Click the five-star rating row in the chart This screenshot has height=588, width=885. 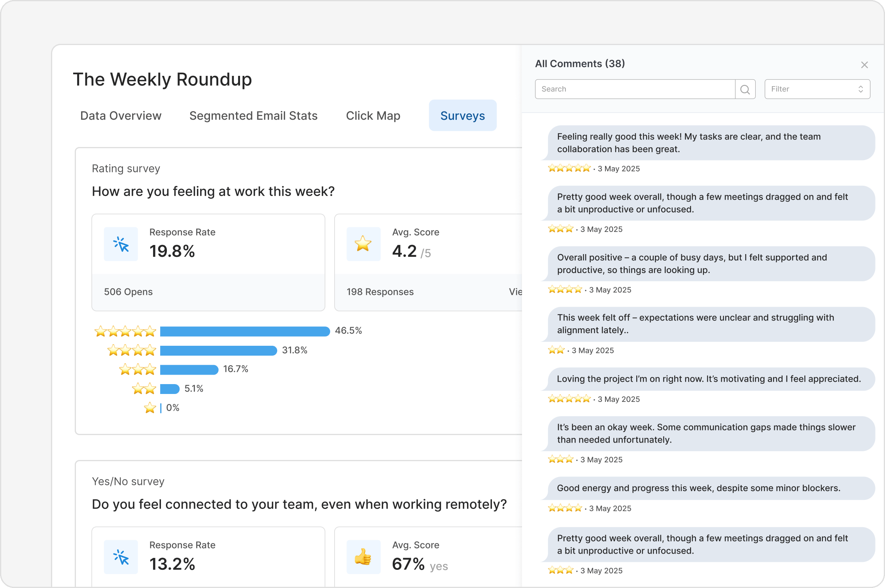coord(125,331)
